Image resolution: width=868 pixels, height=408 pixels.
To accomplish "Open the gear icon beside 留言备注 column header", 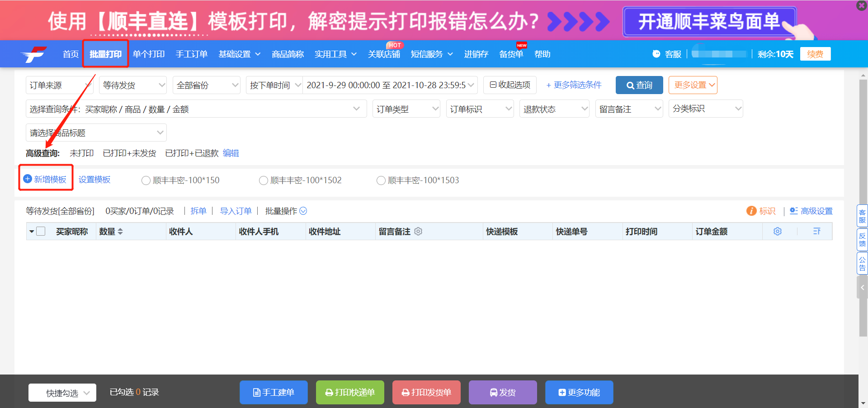I will [418, 231].
